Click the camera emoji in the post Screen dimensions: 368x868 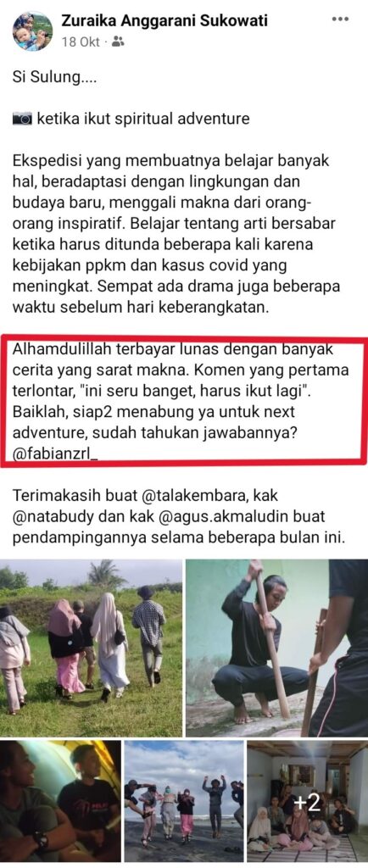click(23, 119)
